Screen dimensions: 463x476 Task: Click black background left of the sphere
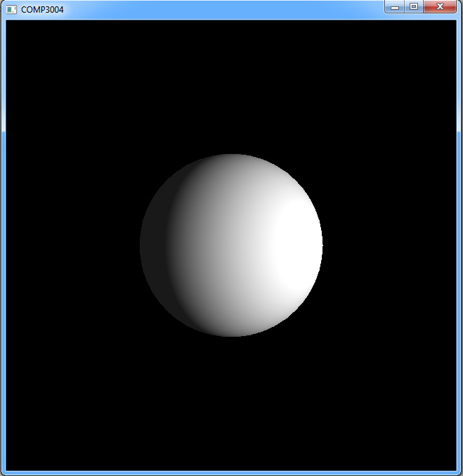(x=70, y=246)
